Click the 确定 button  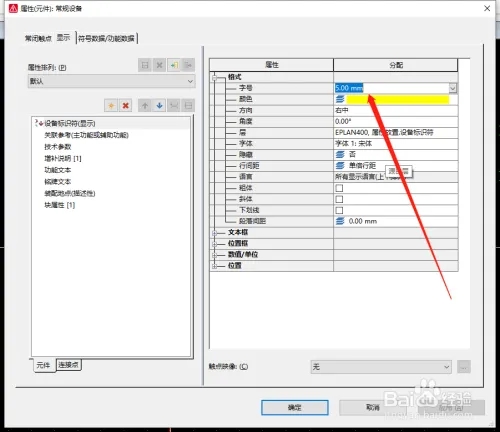(295, 407)
